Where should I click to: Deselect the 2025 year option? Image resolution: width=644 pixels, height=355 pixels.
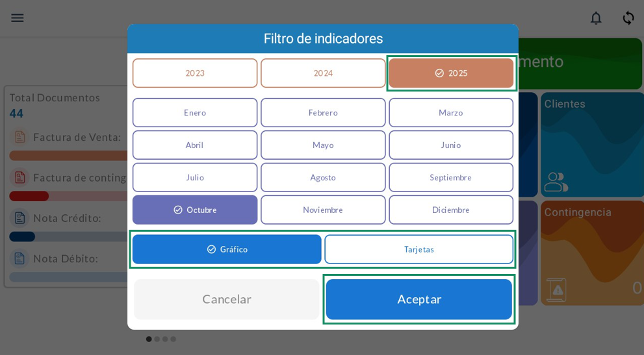pos(451,73)
